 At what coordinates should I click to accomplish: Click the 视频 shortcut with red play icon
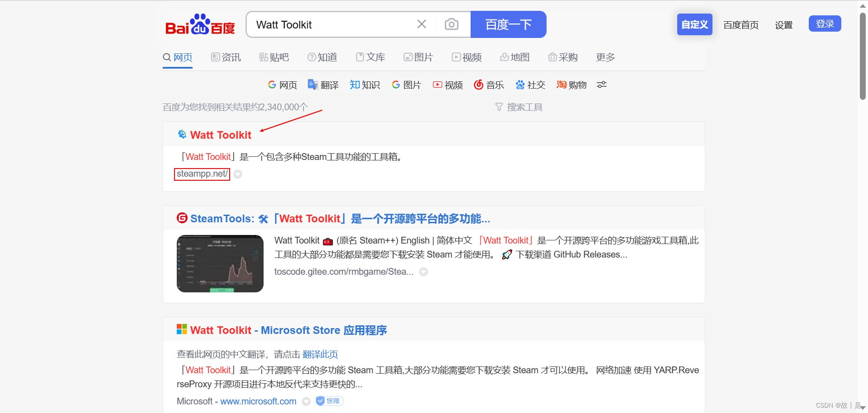click(448, 85)
